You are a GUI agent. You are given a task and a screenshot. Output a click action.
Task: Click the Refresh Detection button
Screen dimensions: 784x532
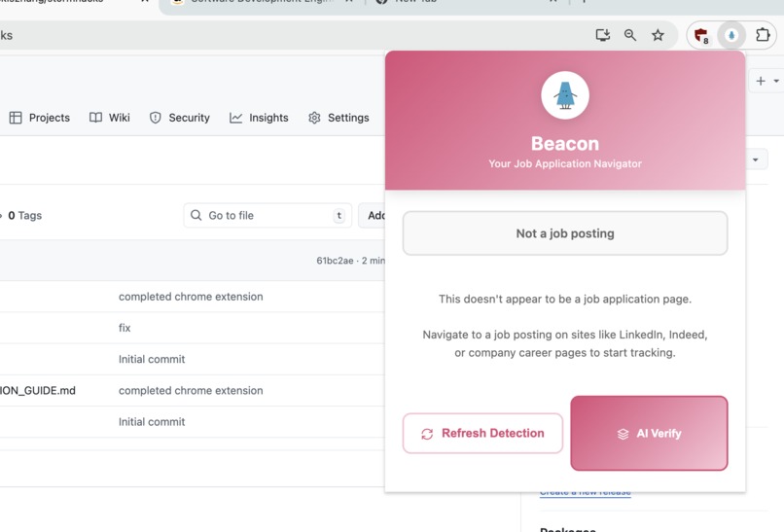(482, 433)
